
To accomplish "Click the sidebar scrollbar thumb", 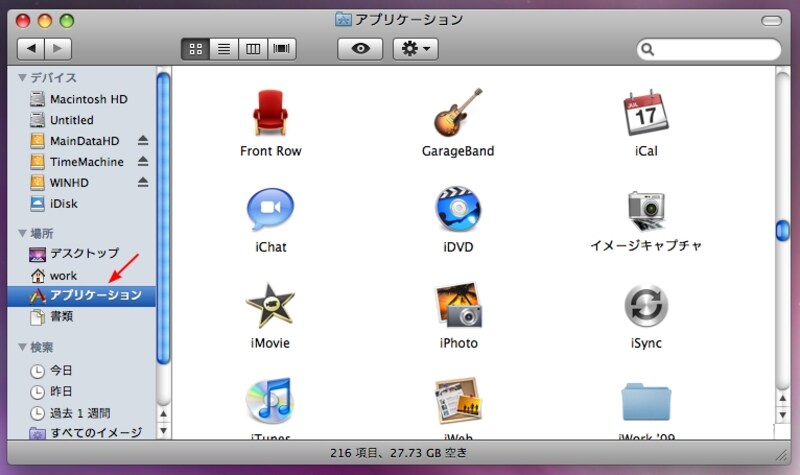I will tap(163, 219).
